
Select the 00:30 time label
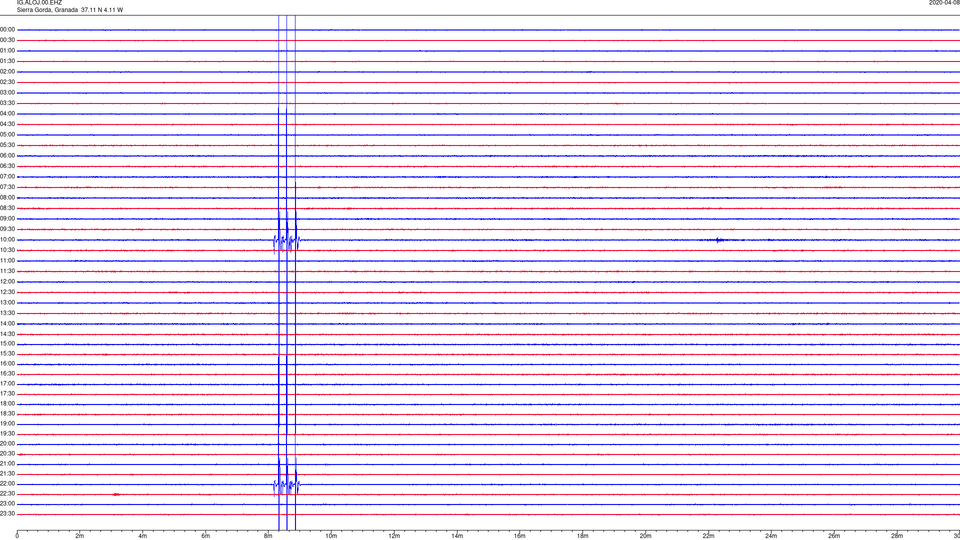(x=7, y=40)
